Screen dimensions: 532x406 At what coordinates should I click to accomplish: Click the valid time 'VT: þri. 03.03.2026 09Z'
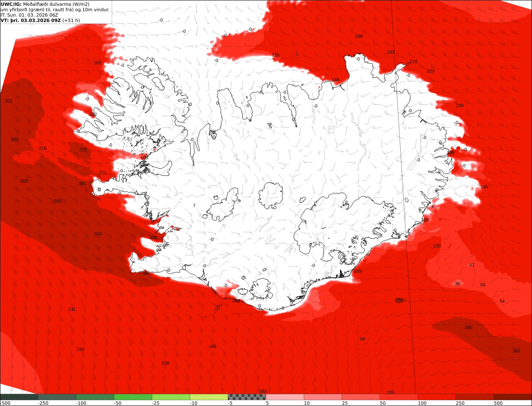pos(31,20)
